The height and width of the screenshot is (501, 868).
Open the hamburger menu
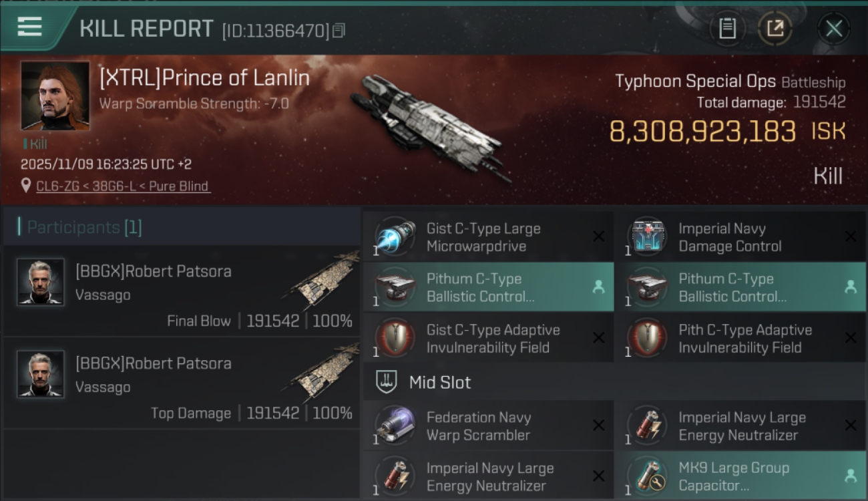30,27
